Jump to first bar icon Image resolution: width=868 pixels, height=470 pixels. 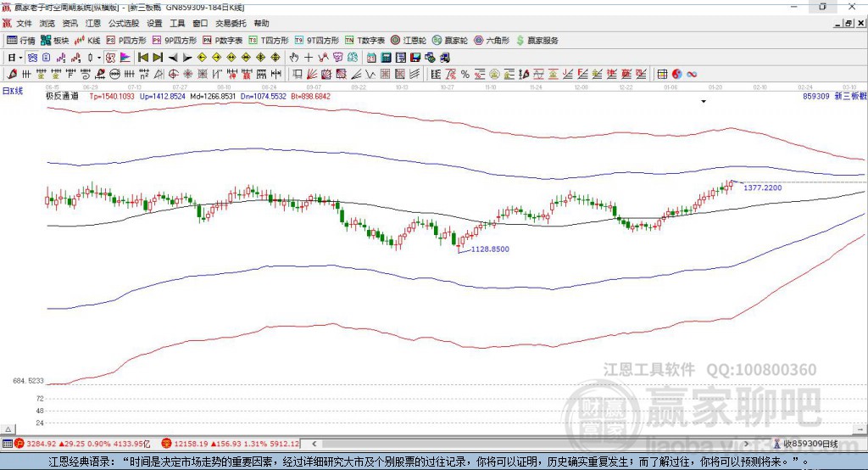[142, 58]
